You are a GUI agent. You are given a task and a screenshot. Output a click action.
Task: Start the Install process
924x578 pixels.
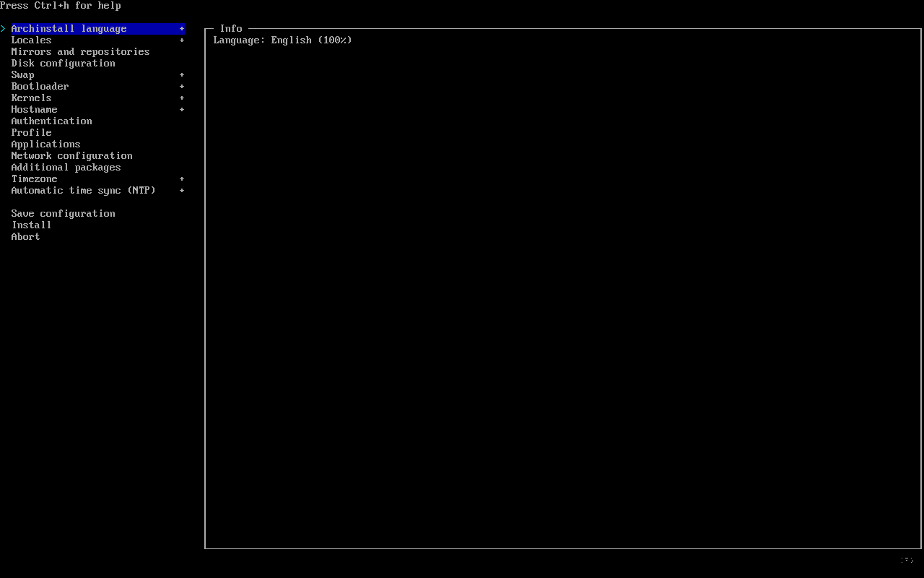click(31, 225)
